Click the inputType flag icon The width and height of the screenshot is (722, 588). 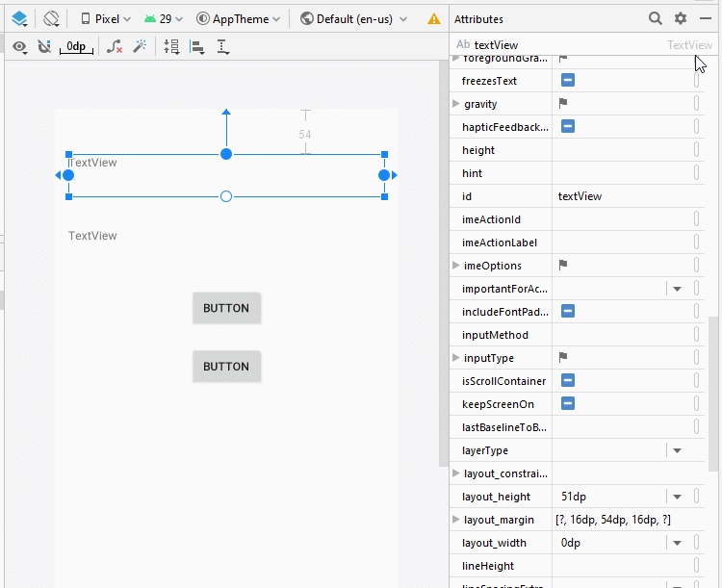(563, 357)
